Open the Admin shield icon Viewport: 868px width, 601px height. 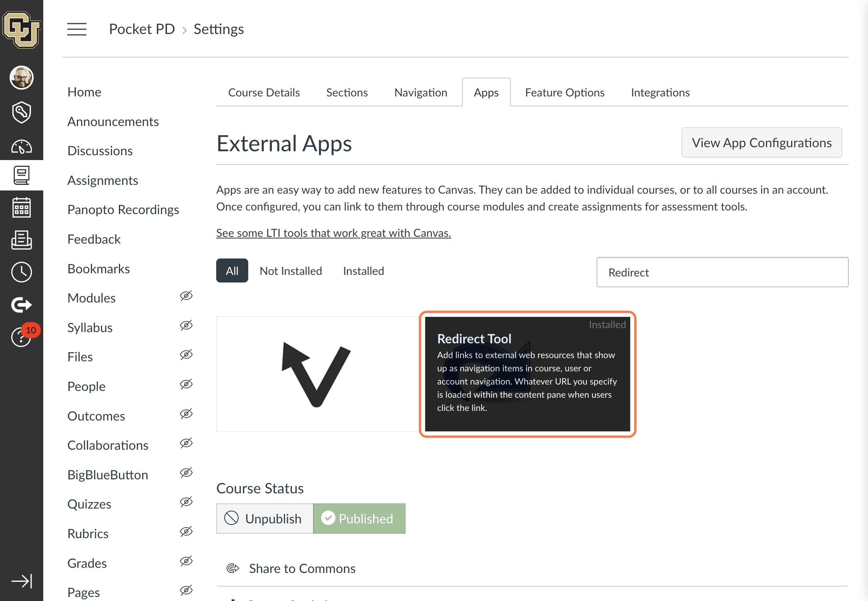pyautogui.click(x=21, y=112)
